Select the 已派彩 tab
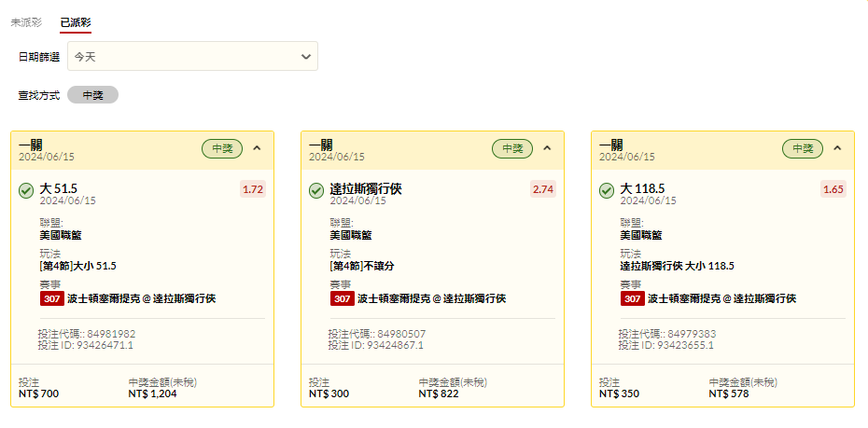Image resolution: width=868 pixels, height=428 pixels. tap(76, 23)
